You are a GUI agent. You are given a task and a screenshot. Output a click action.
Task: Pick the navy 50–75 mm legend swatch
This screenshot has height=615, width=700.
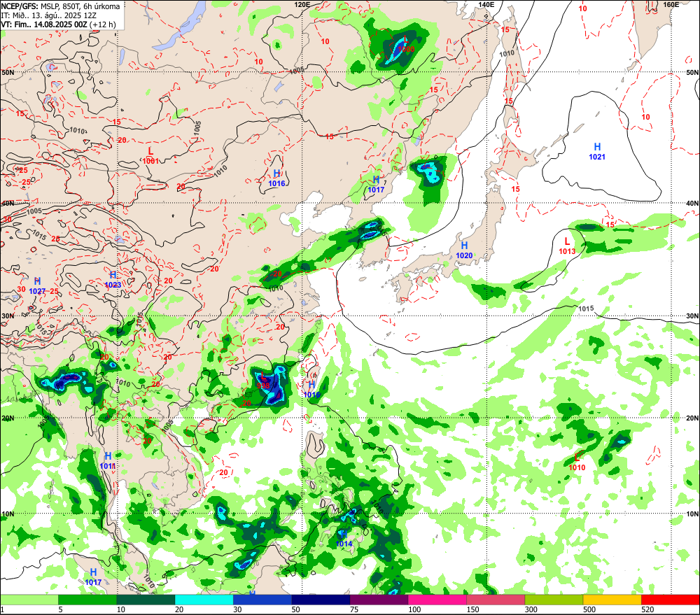point(321,600)
